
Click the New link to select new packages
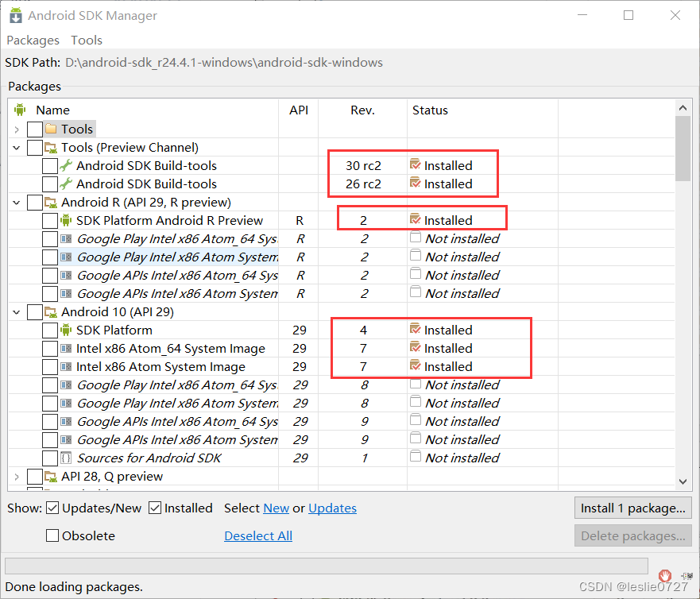(x=276, y=508)
